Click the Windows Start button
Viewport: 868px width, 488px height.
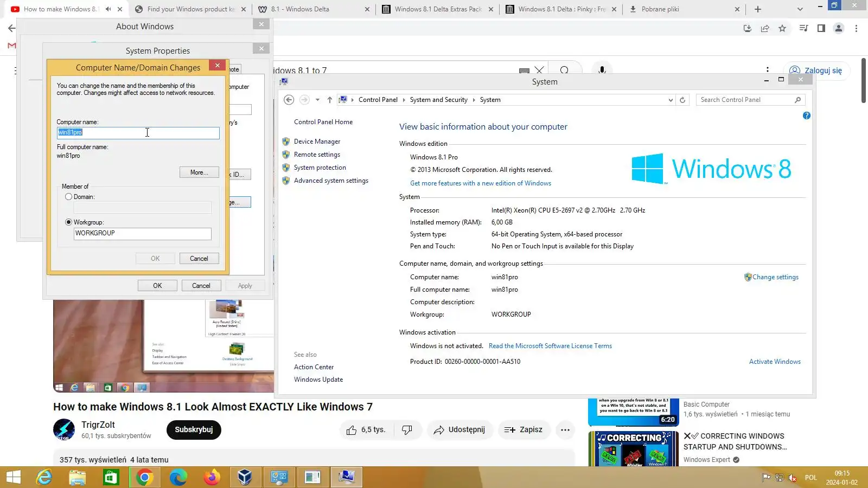click(13, 477)
